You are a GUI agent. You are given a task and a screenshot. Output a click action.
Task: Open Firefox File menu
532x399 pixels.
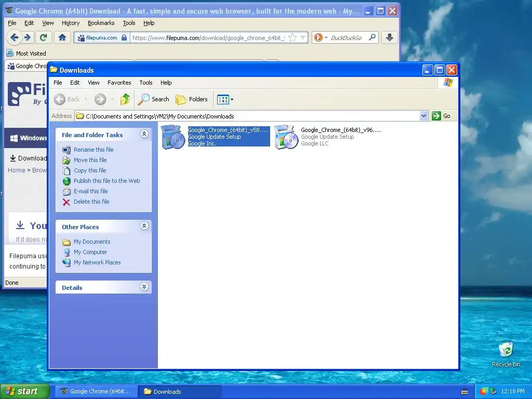[x=12, y=23]
